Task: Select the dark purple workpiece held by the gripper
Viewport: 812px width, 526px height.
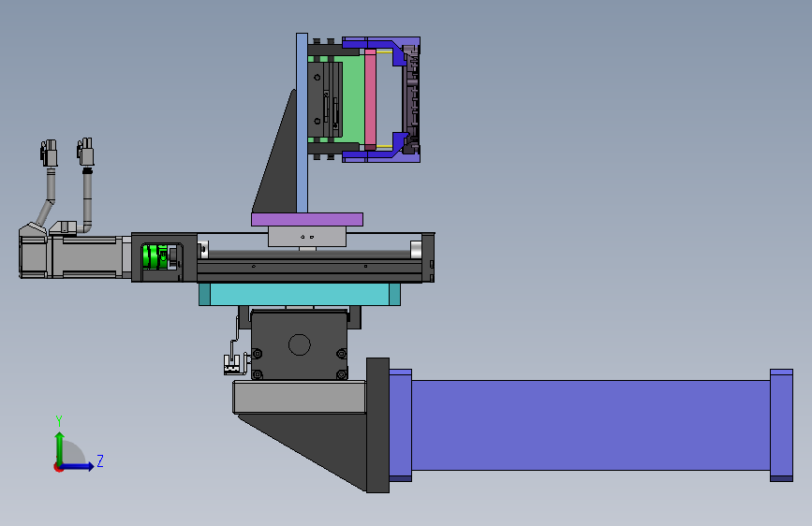Action: tap(410, 99)
